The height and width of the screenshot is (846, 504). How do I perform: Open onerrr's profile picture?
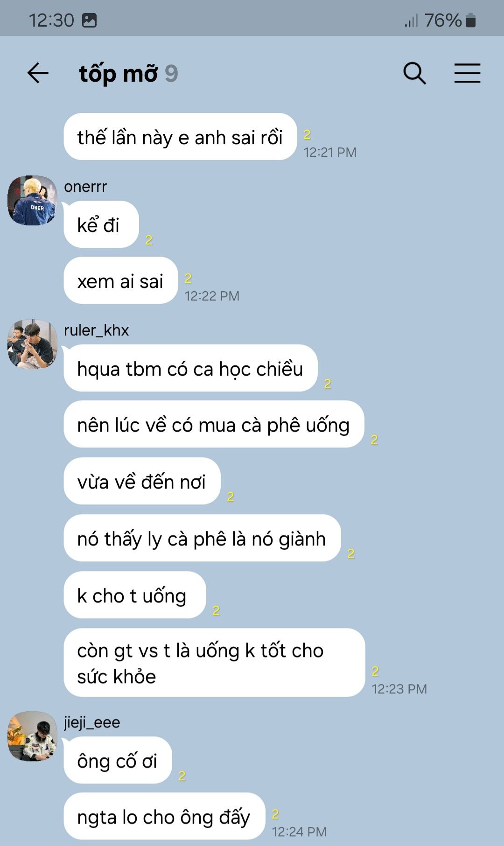point(32,200)
